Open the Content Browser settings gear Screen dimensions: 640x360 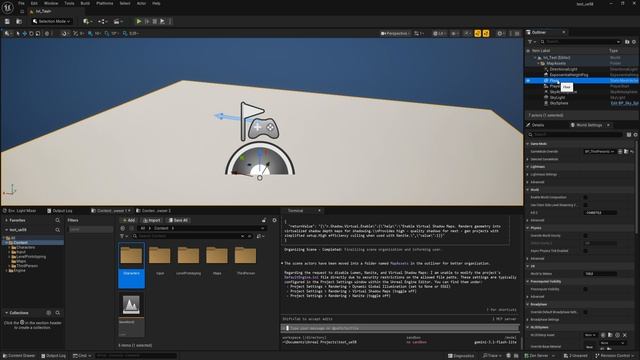click(274, 220)
